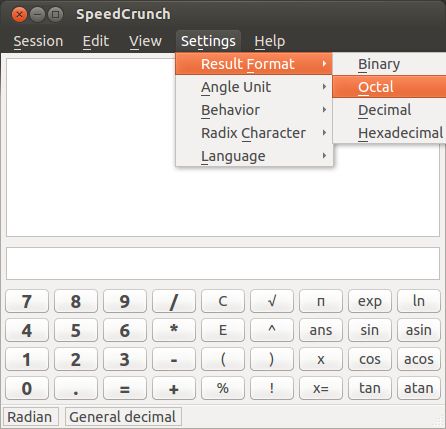Click the close parenthesis key
Viewport: 446px width, 429px height.
pyautogui.click(x=272, y=359)
